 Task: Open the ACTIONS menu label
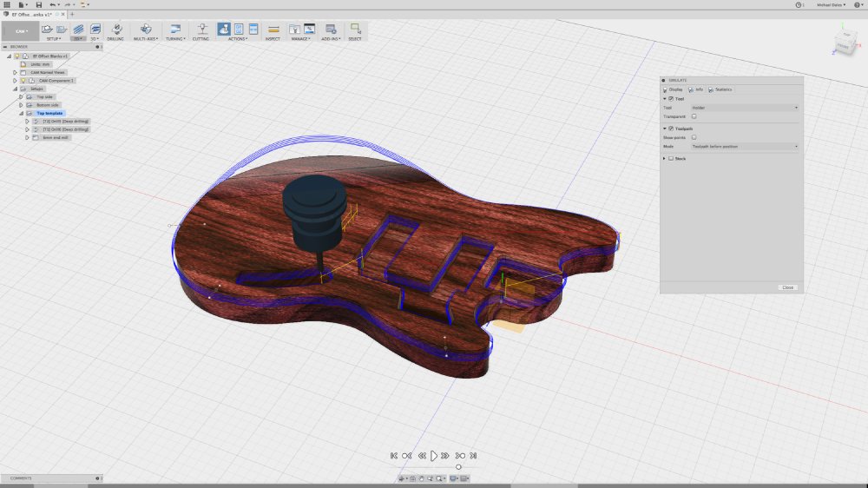238,39
